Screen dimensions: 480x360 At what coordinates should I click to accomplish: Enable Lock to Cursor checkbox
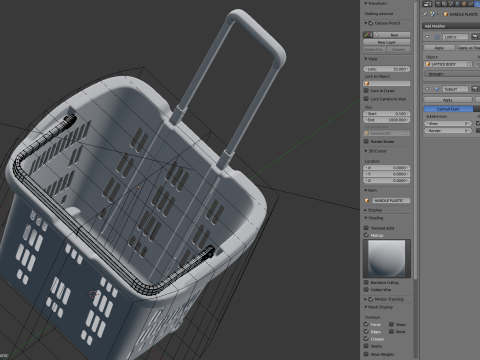(x=366, y=90)
